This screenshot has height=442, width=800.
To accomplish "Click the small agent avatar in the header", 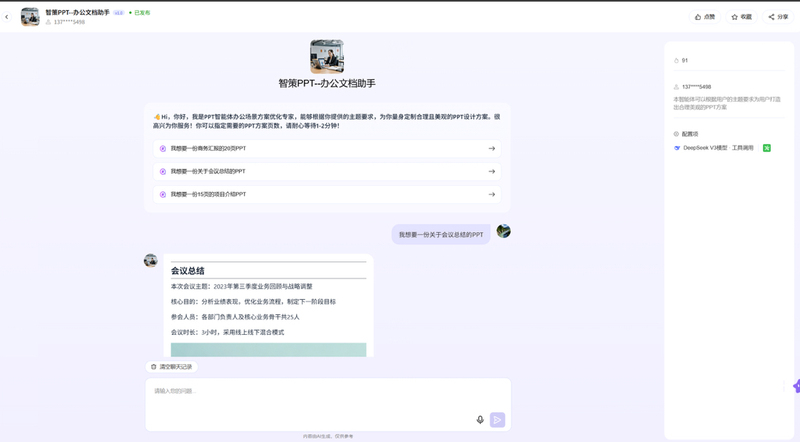I will (x=30, y=17).
